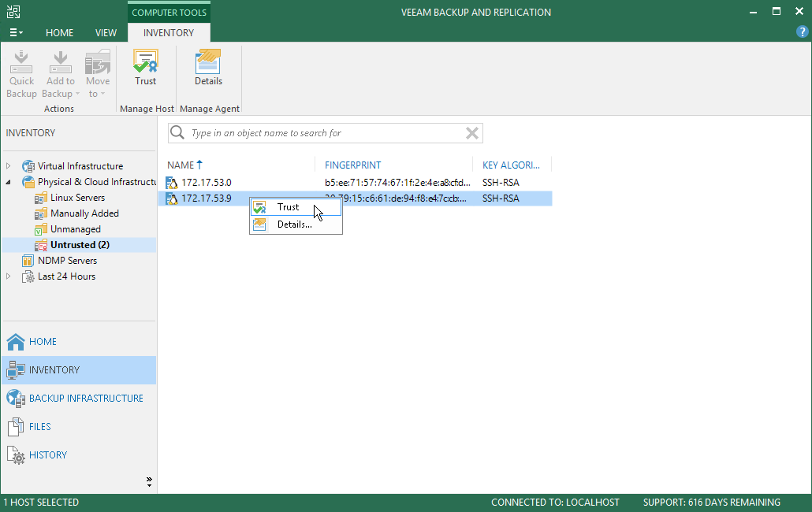Click the globe icon beside BACKUP INFRASTRUCTURE
This screenshot has height=512, width=812.
[16, 399]
